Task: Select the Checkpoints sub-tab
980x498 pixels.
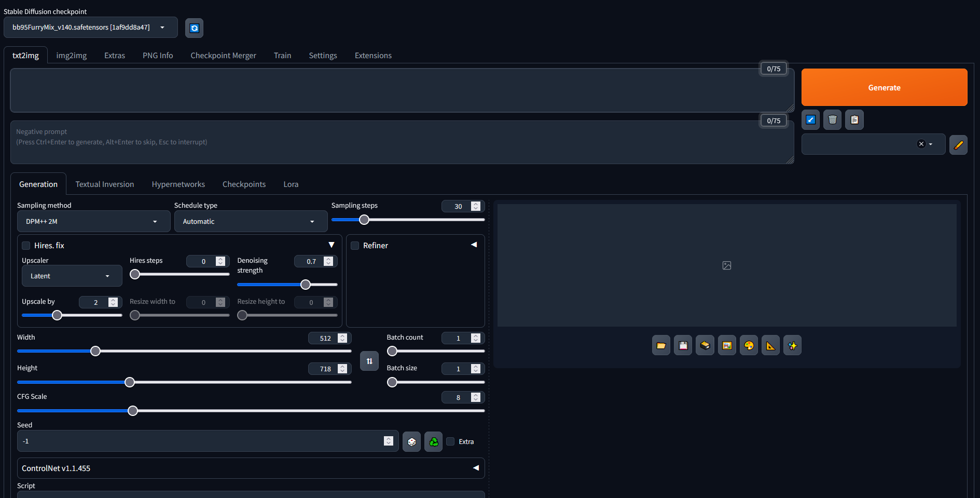Action: coord(244,184)
